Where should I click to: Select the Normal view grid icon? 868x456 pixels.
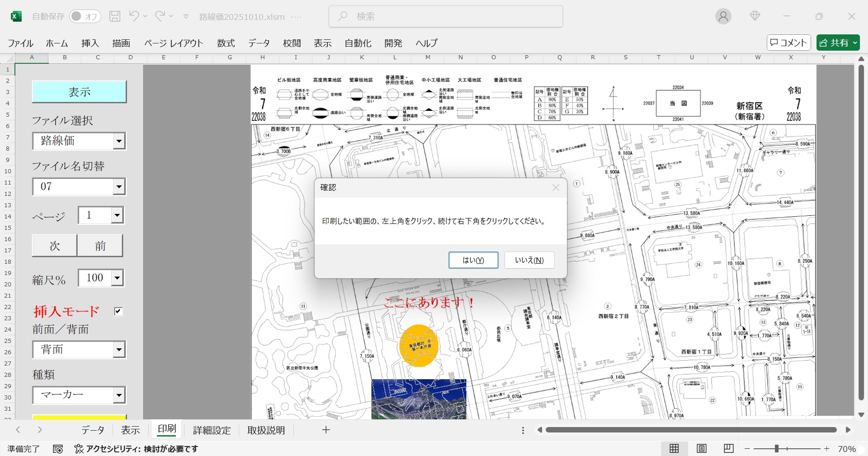674,448
